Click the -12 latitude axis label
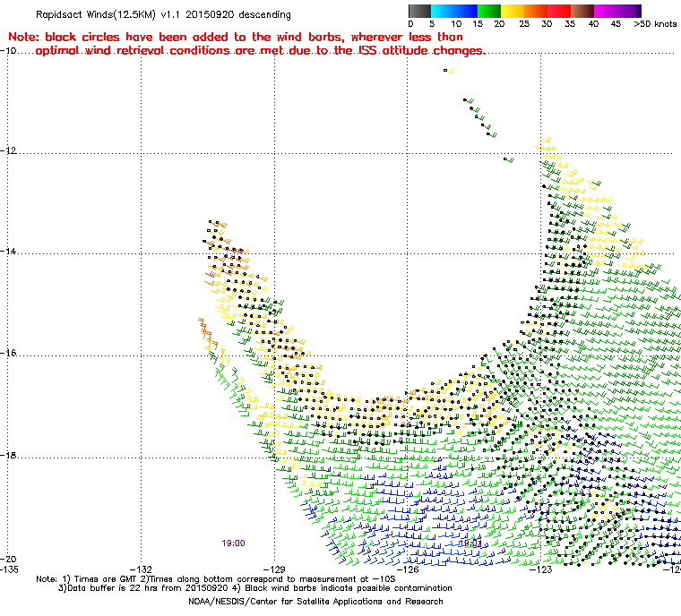Image resolution: width=681 pixels, height=616 pixels. tap(8, 150)
